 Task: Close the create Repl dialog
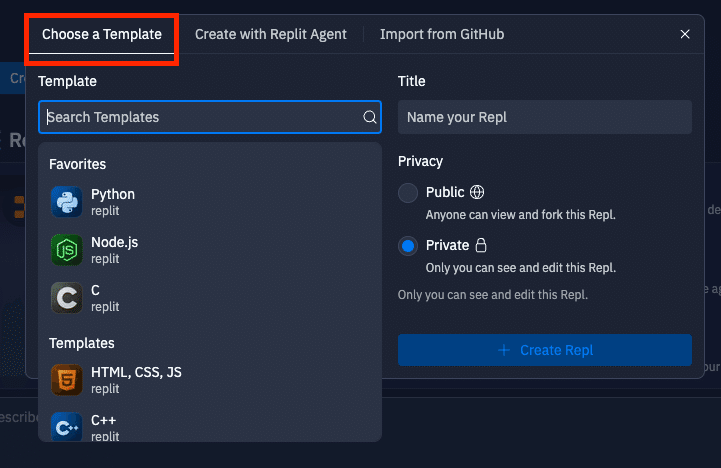pyautogui.click(x=685, y=34)
